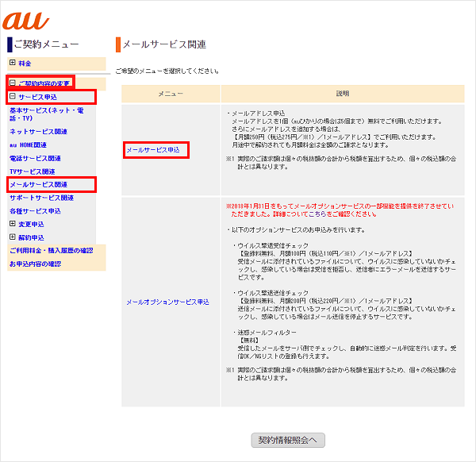Open サポートサービス関連 menu item
The image size is (476, 462).
41,198
